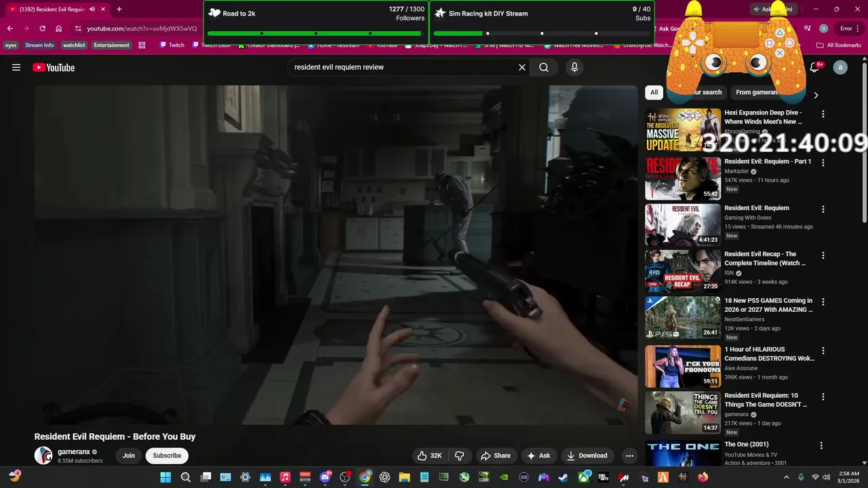Open the All Bookmarks folder
The width and height of the screenshot is (868, 488).
click(839, 45)
